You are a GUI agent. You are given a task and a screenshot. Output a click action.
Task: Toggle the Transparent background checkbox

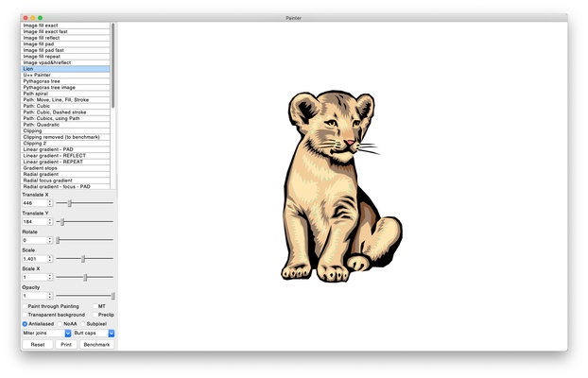click(25, 315)
